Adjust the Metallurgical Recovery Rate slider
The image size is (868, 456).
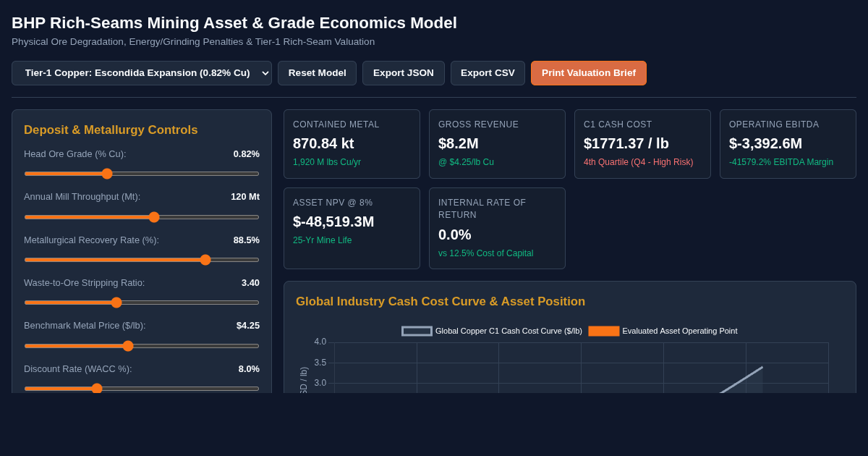(x=142, y=260)
